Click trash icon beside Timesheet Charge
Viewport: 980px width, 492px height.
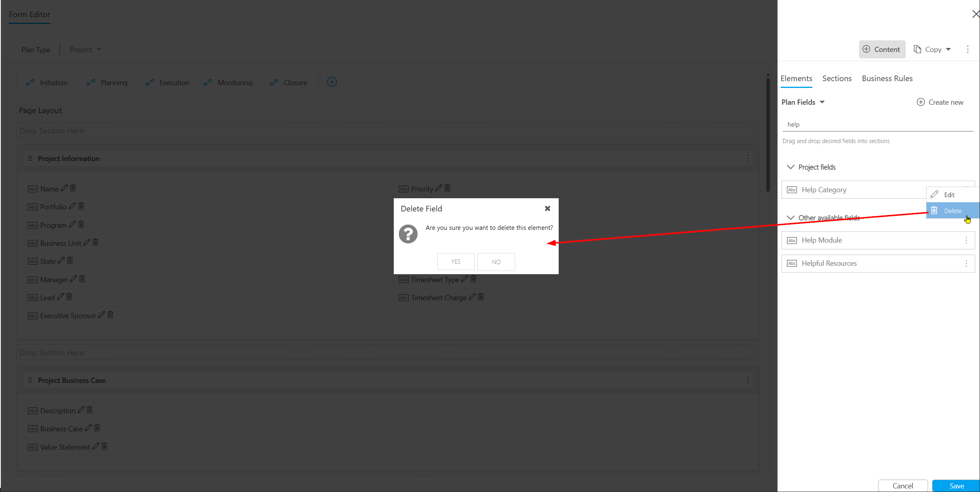(481, 297)
